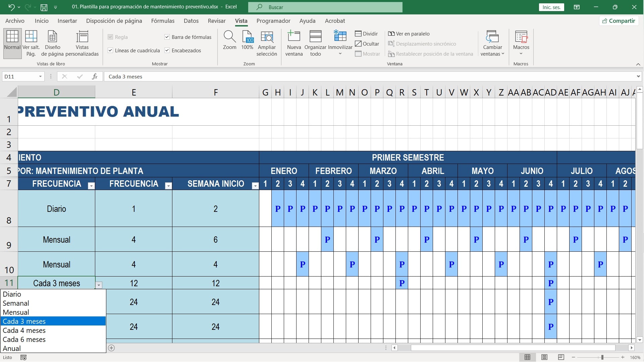644x362 pixels.
Task: Open the Fórmulas tab
Action: point(163,21)
